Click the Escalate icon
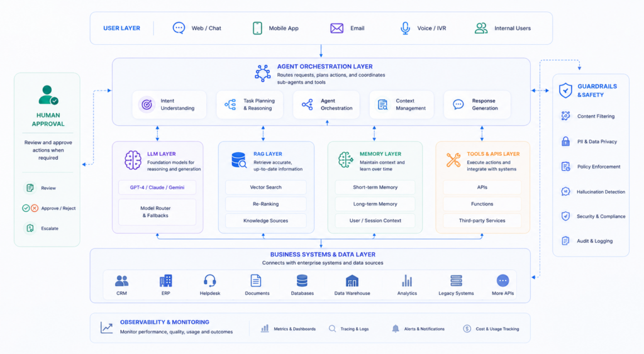Viewport: 644px width, 354px height. point(30,228)
